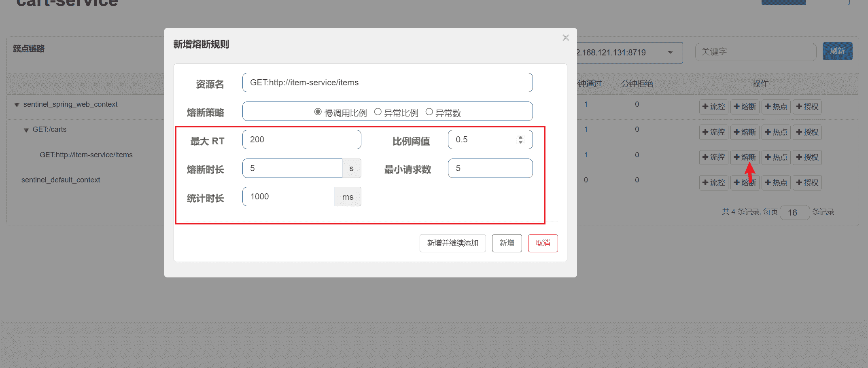Click the 新增 button to add rule

507,243
